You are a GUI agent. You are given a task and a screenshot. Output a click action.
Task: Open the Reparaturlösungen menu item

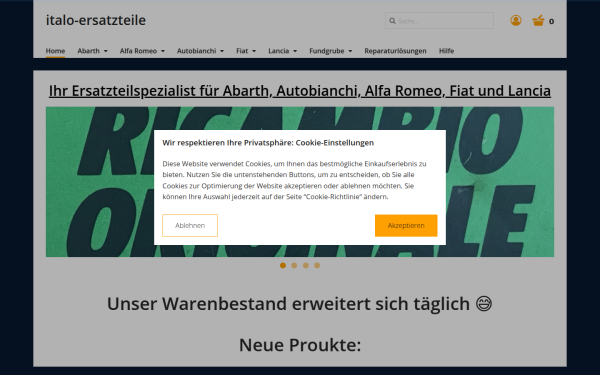pyautogui.click(x=395, y=51)
